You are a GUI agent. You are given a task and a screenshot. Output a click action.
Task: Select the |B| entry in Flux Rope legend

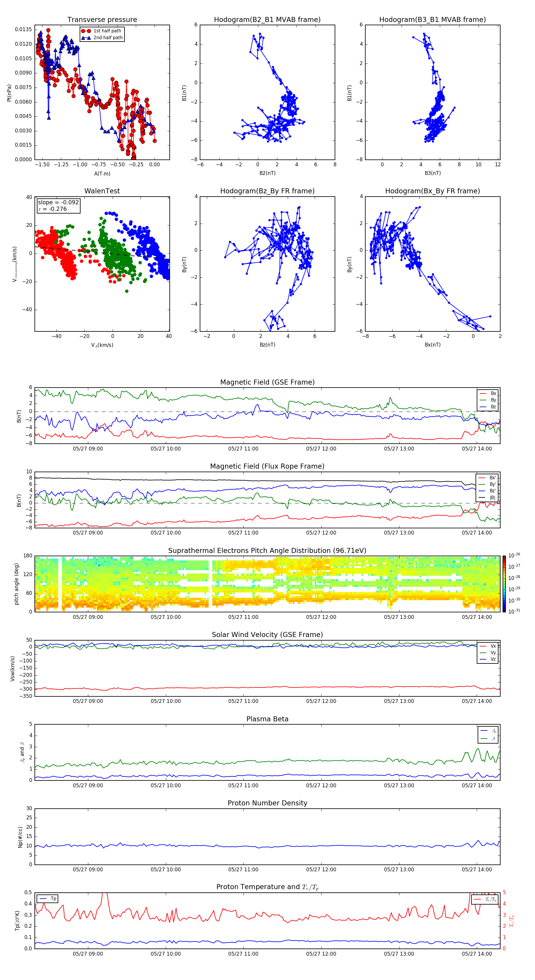coord(487,498)
